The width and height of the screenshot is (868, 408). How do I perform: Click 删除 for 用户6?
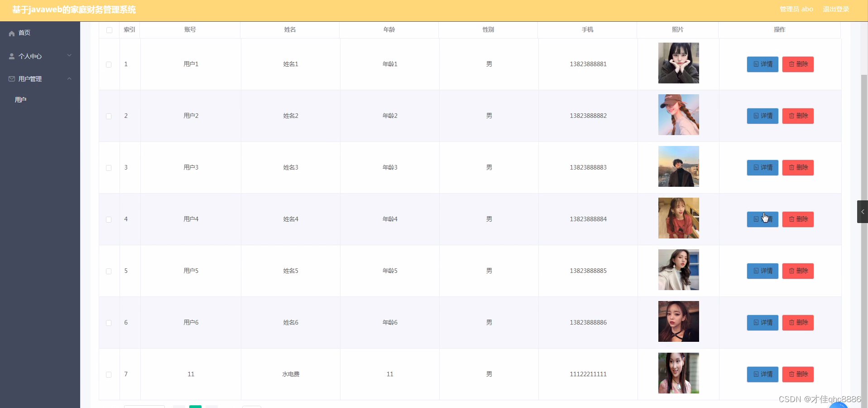point(798,323)
